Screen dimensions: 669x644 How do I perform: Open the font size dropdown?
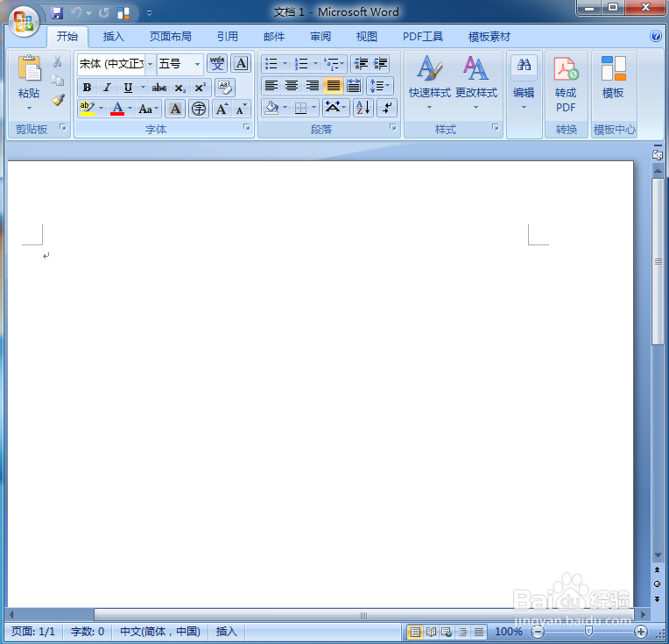tap(197, 64)
